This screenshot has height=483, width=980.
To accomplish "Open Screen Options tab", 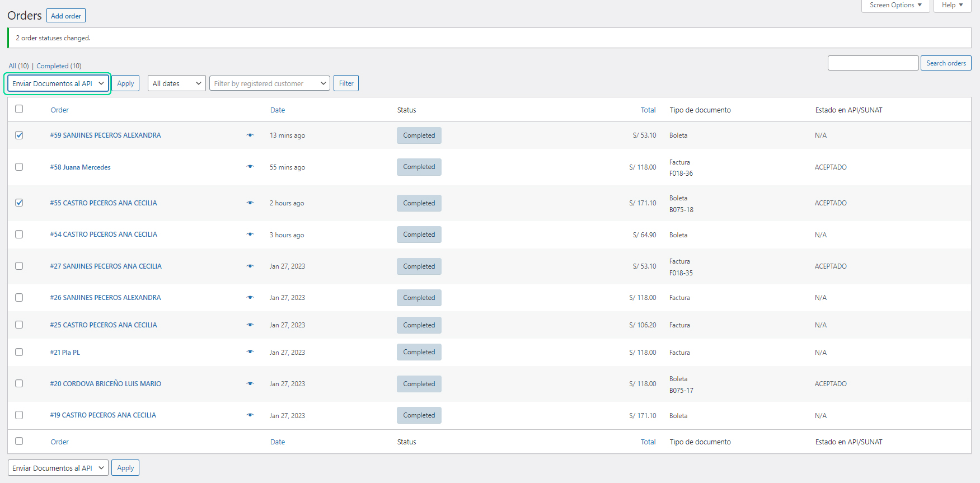I will click(x=895, y=5).
